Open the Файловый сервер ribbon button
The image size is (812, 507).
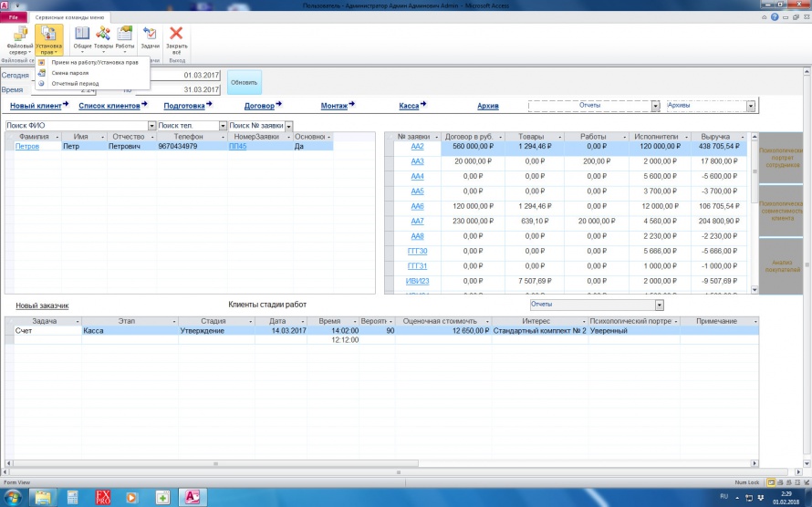(19, 39)
